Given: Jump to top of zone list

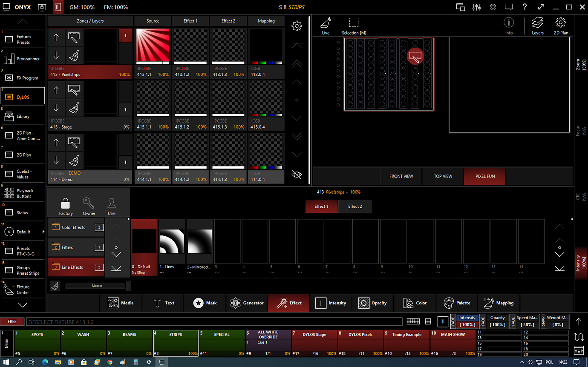Looking at the screenshot, I should click(297, 45).
